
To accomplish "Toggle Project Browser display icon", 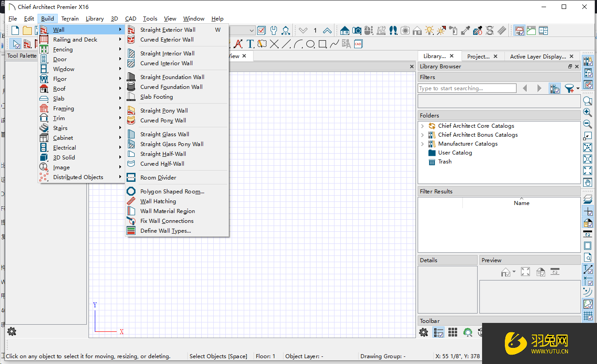I will tap(588, 73).
